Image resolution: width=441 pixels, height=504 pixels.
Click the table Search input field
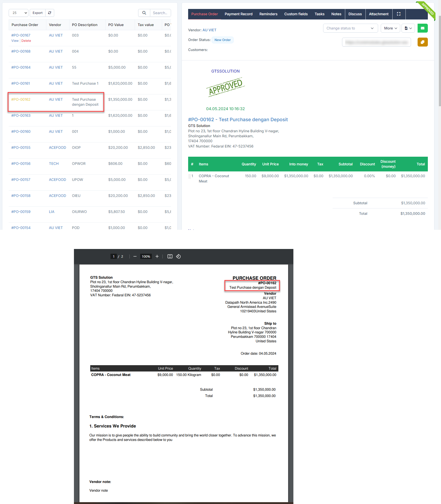pyautogui.click(x=160, y=13)
